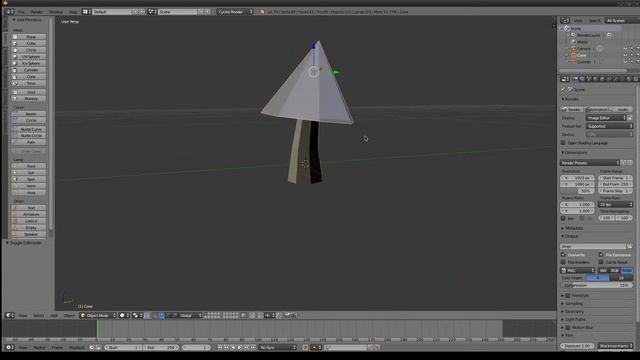The height and width of the screenshot is (360, 640).
Task: Add an Armature object
Action: (x=29, y=214)
